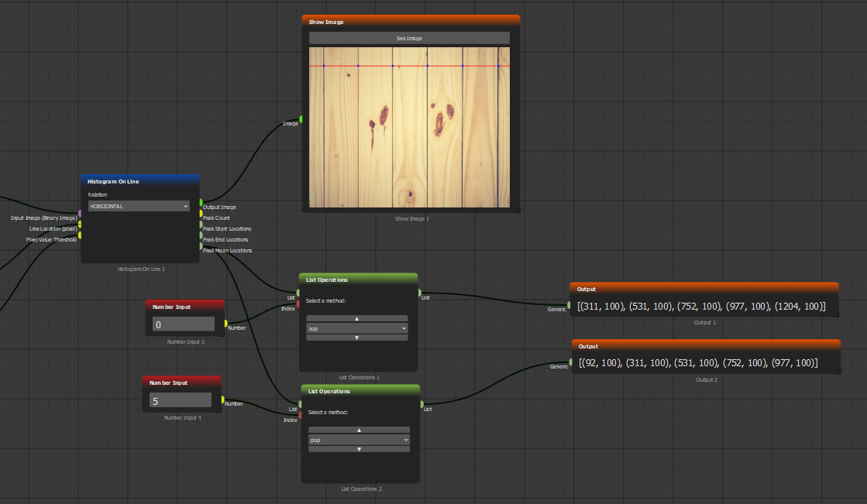The height and width of the screenshot is (504, 867).
Task: Click the purple Input Image (Binary Image) port
Action: 80,214
